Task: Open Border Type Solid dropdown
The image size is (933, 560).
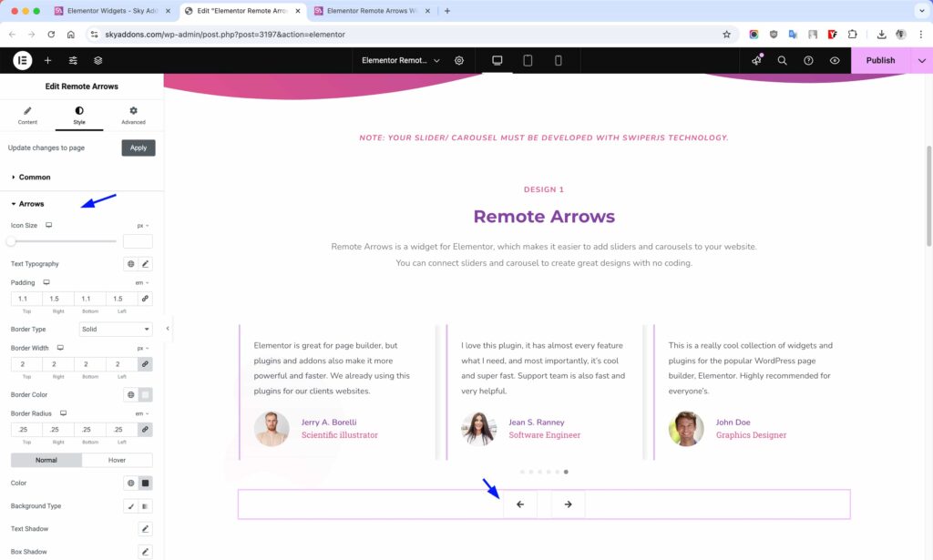Action: coord(116,329)
